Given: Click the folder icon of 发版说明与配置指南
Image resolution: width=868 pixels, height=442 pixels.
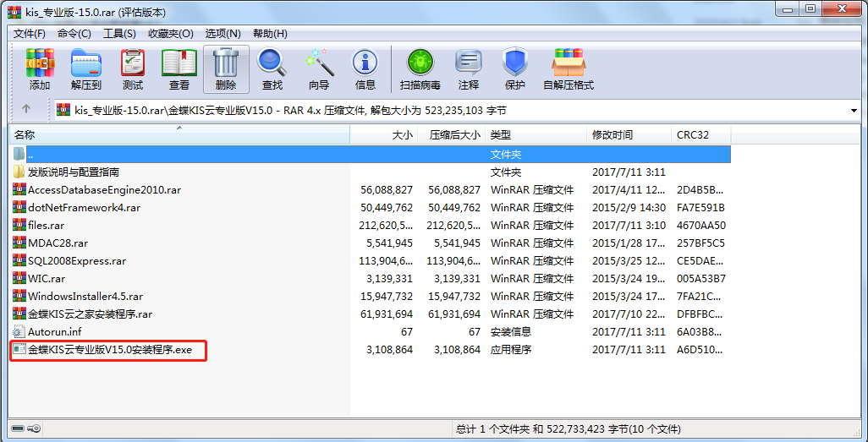Looking at the screenshot, I should tap(19, 172).
